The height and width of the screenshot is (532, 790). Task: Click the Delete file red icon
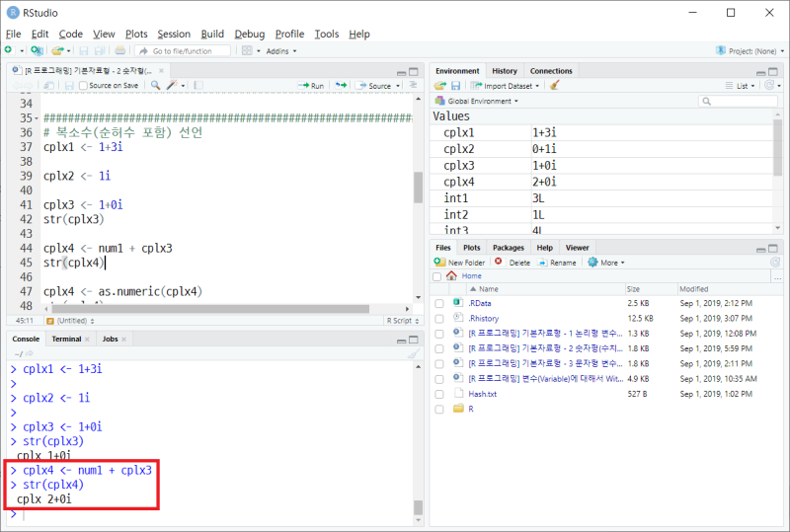tap(499, 262)
